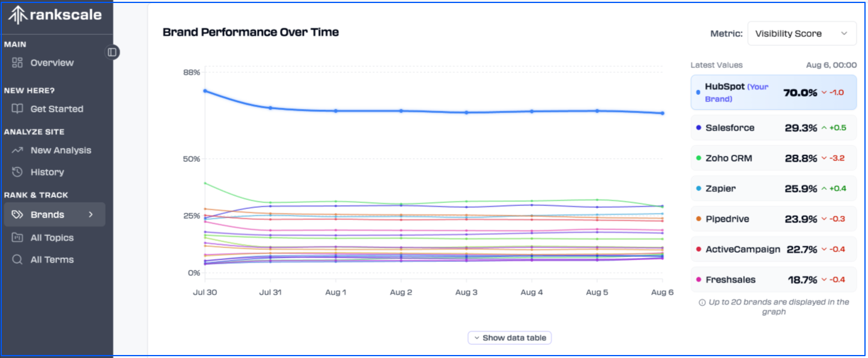Click the info icon beside the 20 brands note
The image size is (868, 358).
[702, 302]
